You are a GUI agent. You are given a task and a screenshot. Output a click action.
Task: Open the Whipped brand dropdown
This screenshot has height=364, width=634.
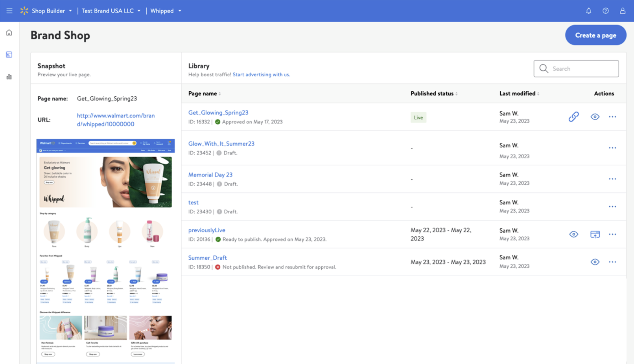click(x=179, y=11)
